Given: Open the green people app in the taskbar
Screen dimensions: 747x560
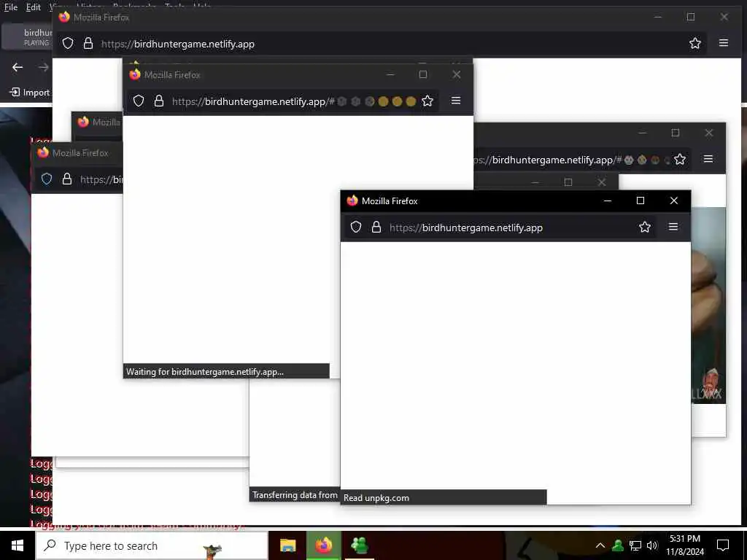Looking at the screenshot, I should [360, 545].
